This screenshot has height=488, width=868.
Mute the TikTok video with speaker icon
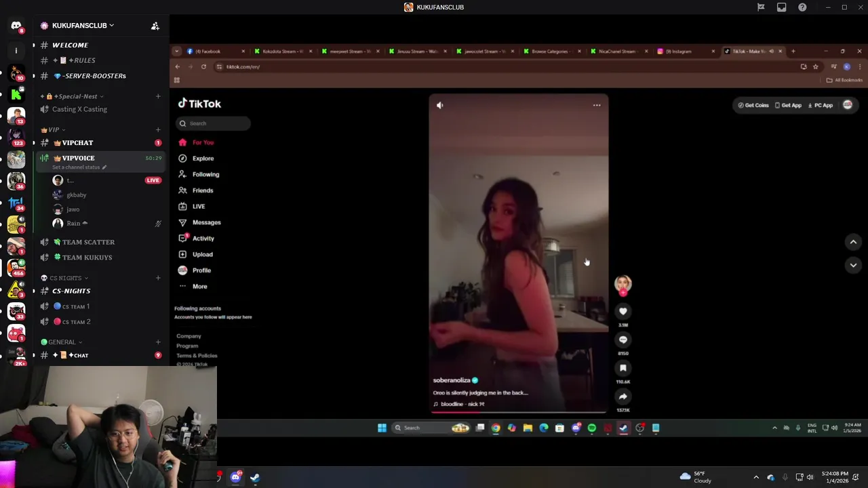[x=439, y=105]
